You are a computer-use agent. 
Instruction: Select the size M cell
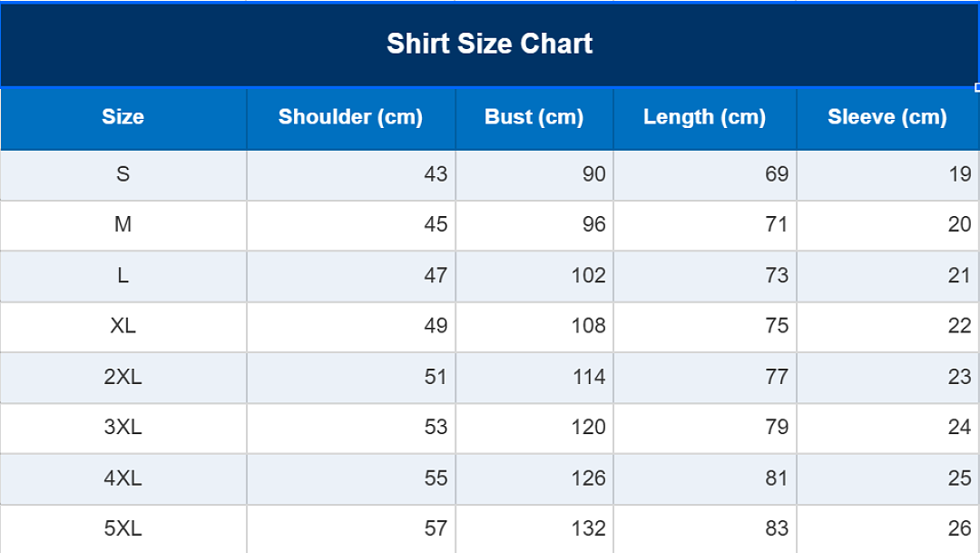pyautogui.click(x=123, y=225)
